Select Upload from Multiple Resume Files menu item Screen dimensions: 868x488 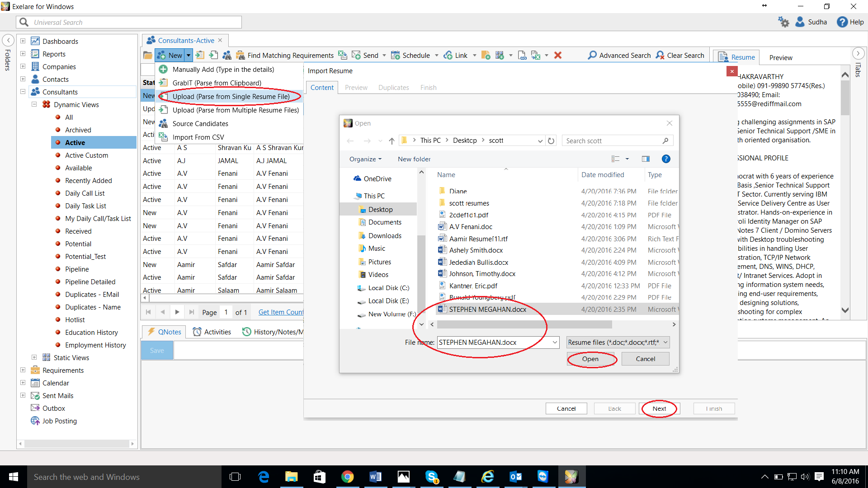pos(230,110)
